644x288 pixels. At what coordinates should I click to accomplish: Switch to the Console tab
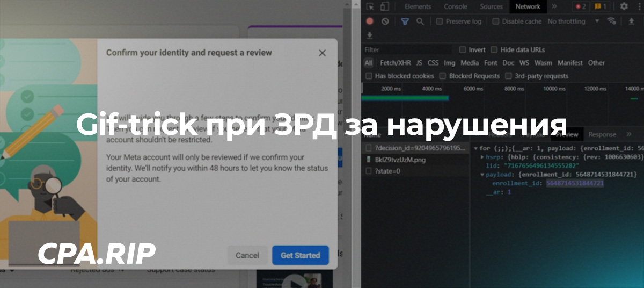[x=455, y=6]
